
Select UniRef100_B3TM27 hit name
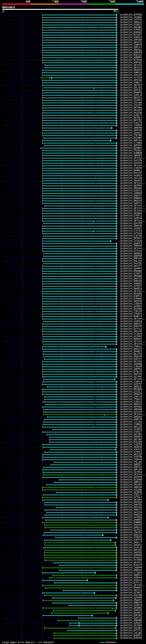[131, 35]
